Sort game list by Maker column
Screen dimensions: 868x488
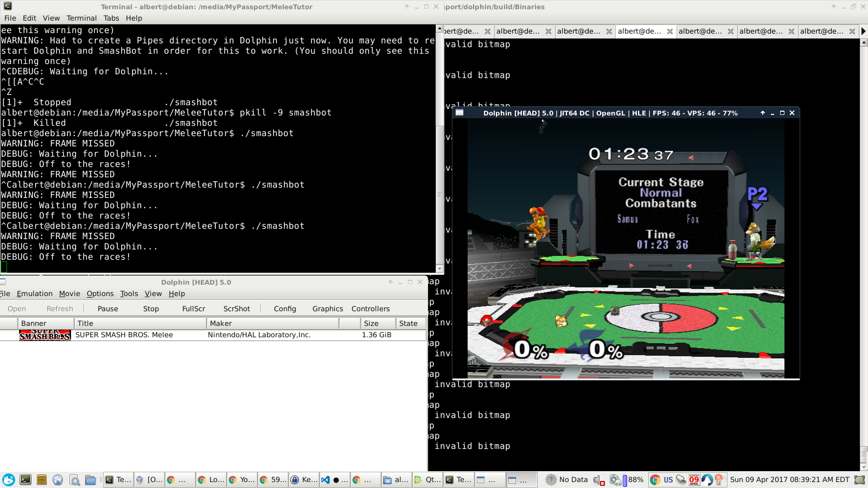(x=273, y=323)
